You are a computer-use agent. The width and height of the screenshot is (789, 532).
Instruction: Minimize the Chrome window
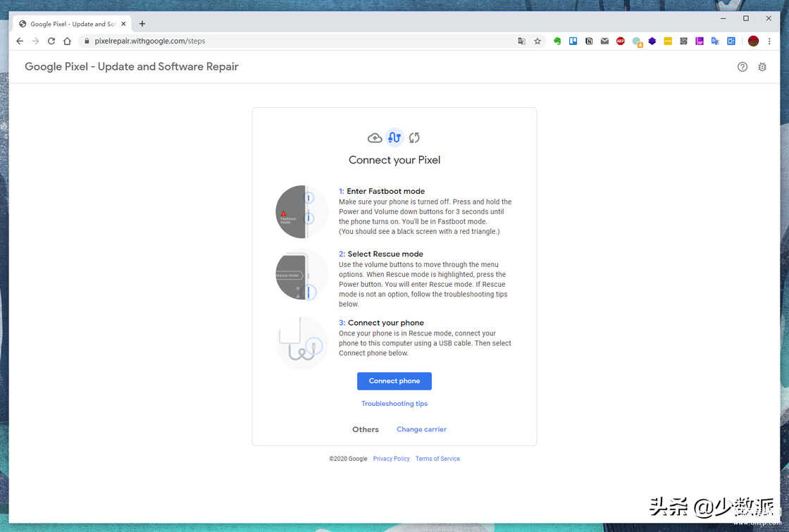(x=723, y=18)
